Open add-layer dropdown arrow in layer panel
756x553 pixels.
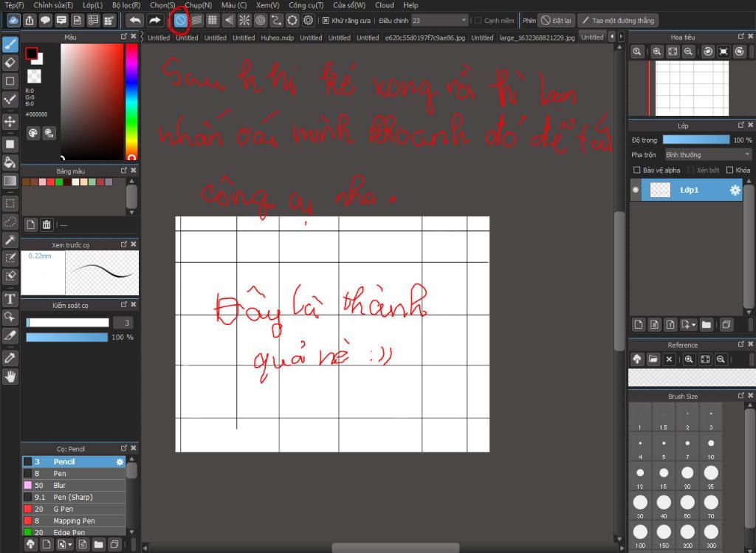tap(693, 325)
